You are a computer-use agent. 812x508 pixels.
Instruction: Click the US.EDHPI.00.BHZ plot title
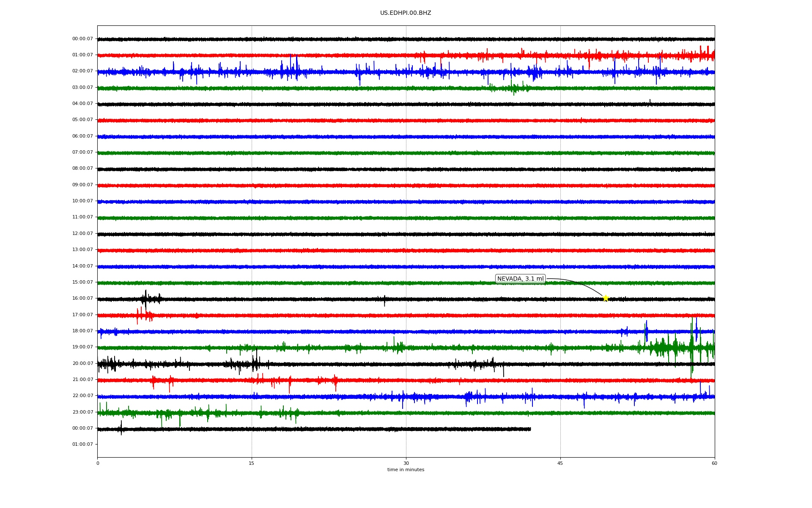(x=405, y=13)
